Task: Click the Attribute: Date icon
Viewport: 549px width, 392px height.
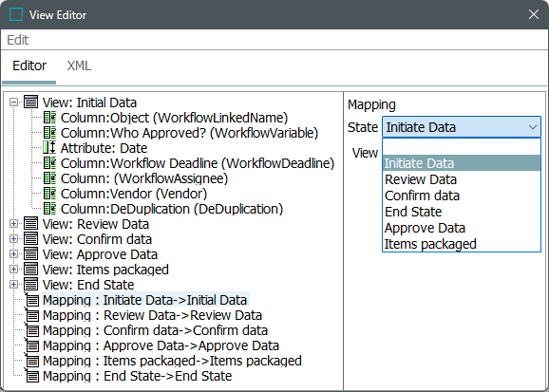Action: (x=49, y=148)
